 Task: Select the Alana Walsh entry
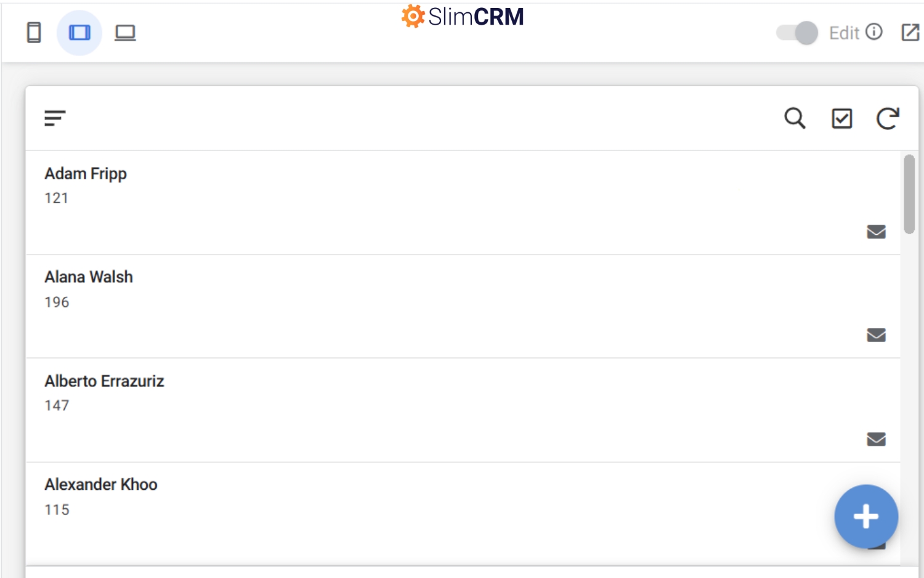89,277
